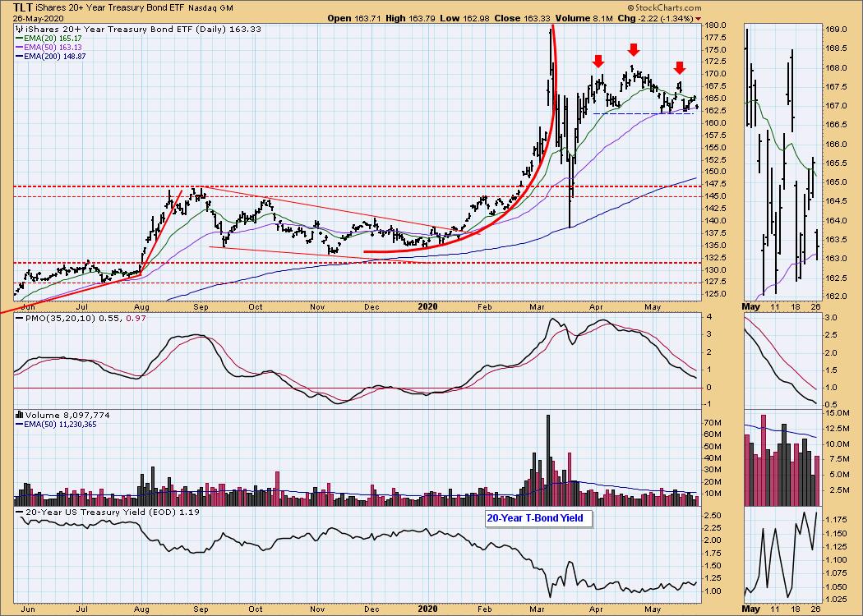Screen dimensions: 863x616
Task: Click the '180.0' price axis label
Action: pos(714,25)
